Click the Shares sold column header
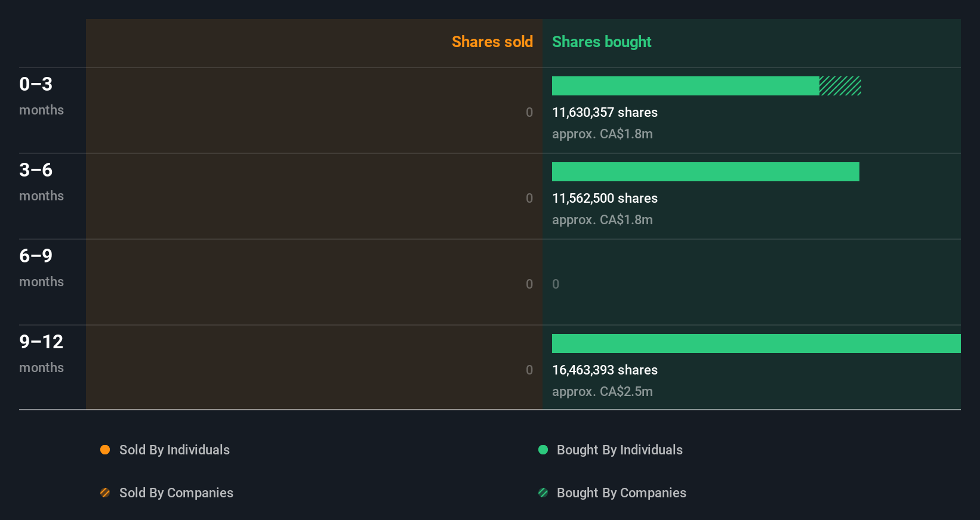 (x=492, y=42)
